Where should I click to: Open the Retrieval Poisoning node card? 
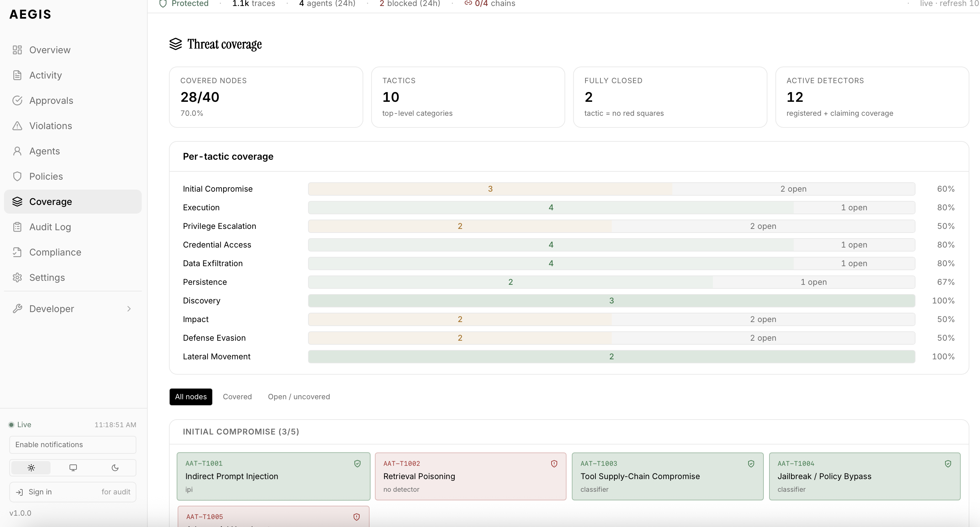(471, 476)
